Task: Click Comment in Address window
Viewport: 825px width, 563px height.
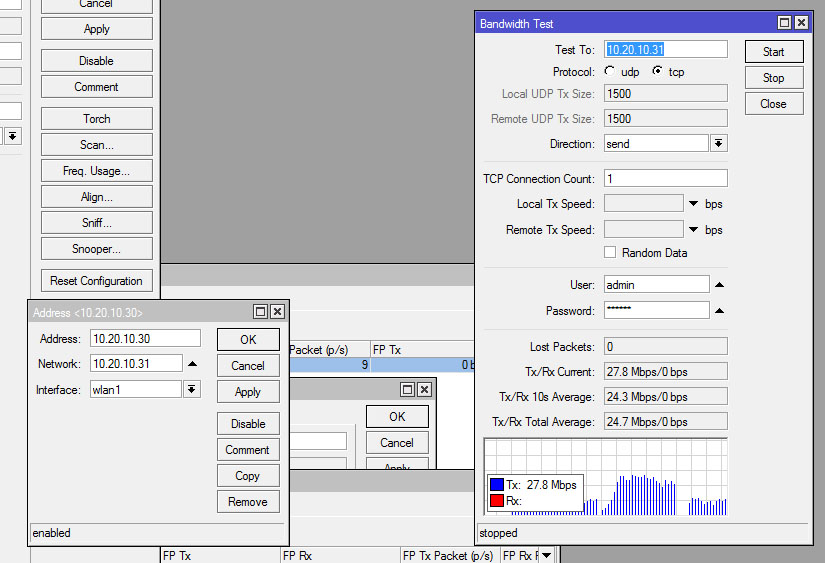Action: point(248,450)
